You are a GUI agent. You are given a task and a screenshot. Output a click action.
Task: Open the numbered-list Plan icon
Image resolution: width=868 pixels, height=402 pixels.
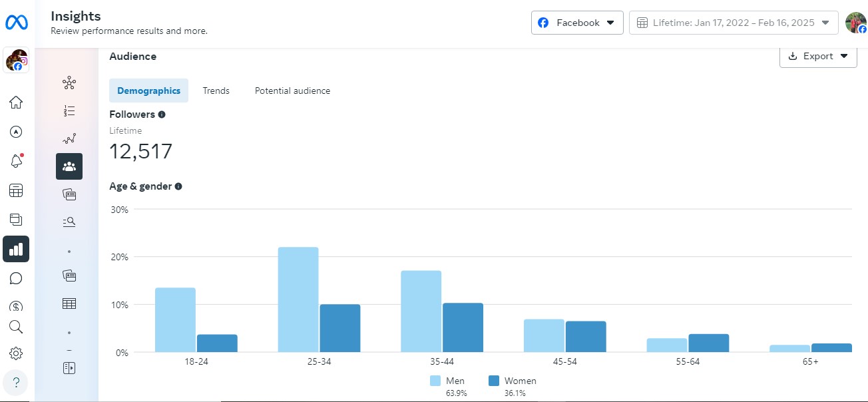(69, 111)
